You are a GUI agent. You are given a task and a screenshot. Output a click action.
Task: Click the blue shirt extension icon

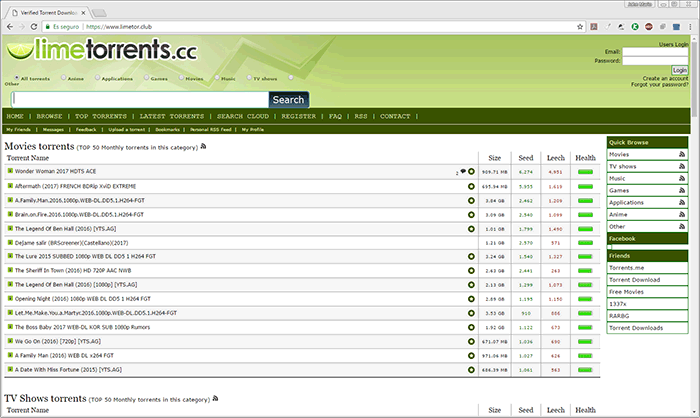pos(676,27)
